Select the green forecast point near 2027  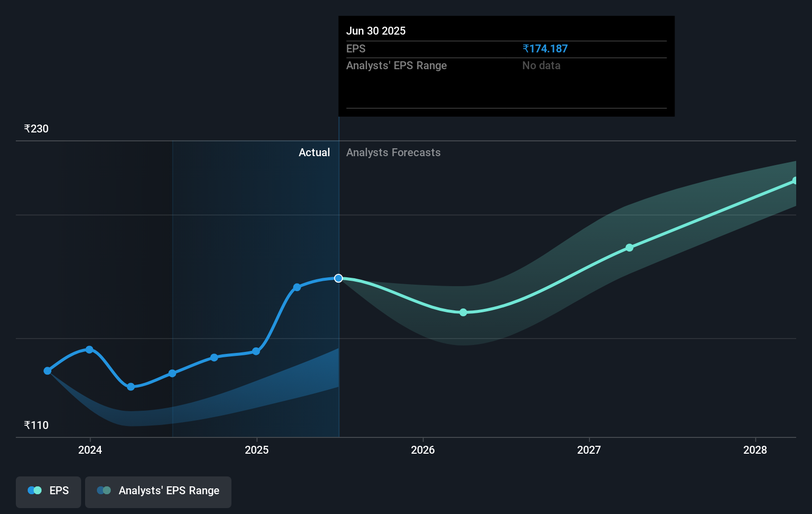[x=629, y=248]
